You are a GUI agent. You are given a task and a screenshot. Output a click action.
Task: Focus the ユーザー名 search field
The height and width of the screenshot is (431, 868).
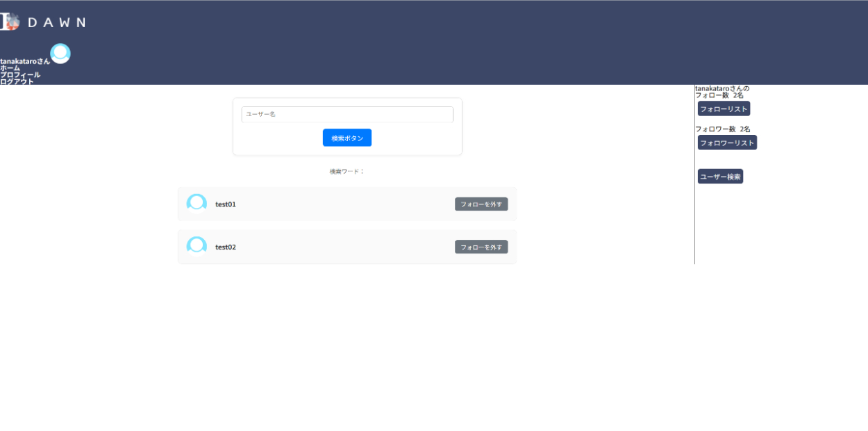[x=347, y=114]
